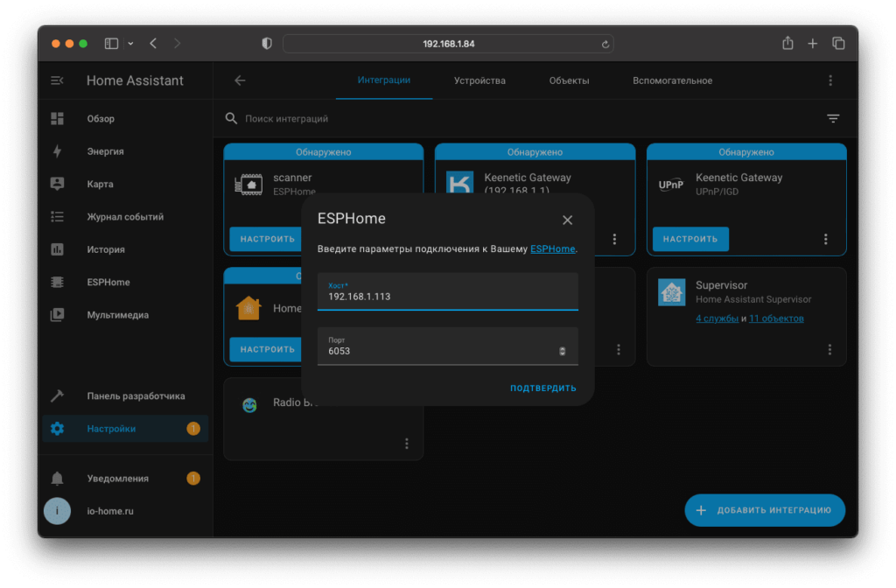Open Настройки gear icon
The image size is (896, 588).
coord(57,429)
